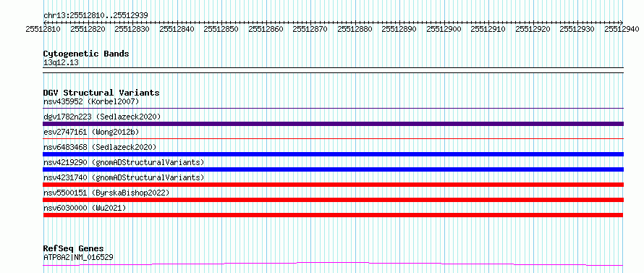Click ruler position 25512940

coord(622,29)
